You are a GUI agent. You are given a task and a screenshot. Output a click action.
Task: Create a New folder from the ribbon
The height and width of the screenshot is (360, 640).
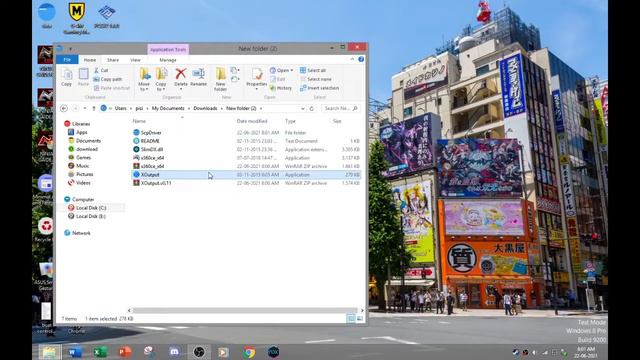coord(220,80)
